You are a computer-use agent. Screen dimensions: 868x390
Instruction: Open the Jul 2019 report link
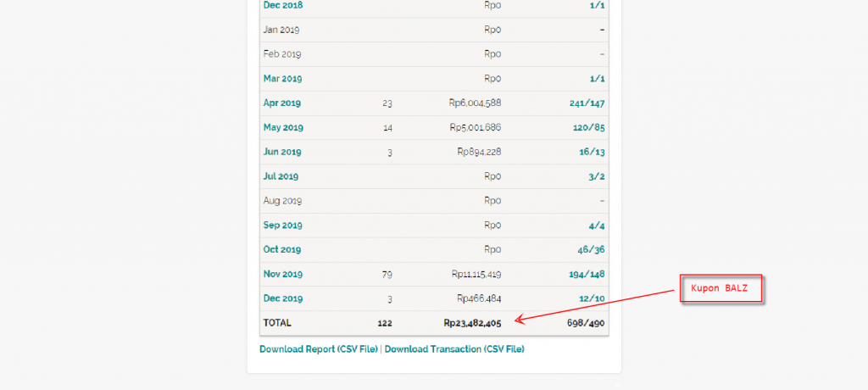pos(281,176)
